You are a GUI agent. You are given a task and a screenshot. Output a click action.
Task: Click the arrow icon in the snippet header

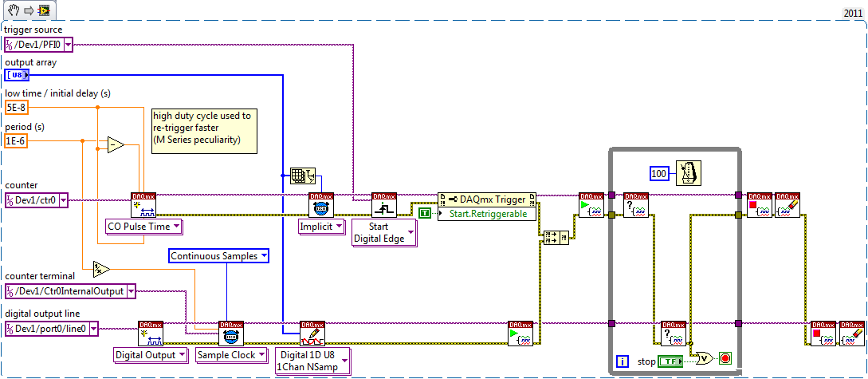(29, 10)
